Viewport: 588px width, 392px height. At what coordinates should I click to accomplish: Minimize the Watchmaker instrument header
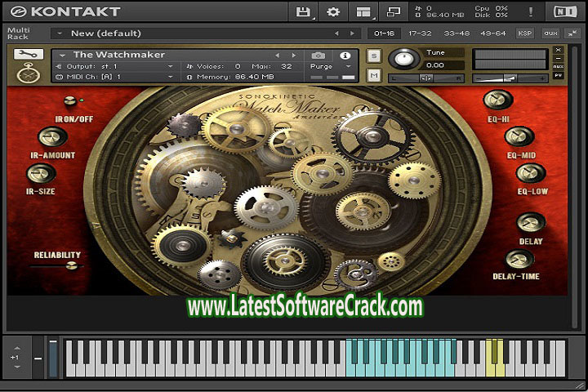click(558, 58)
